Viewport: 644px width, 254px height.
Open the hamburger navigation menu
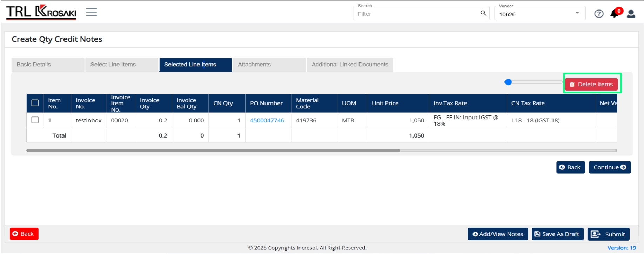point(91,12)
